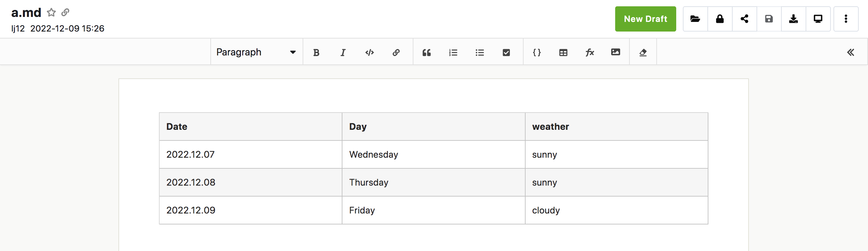868x251 pixels.
Task: Click sunny cell in the Wednesday row
Action: click(616, 154)
